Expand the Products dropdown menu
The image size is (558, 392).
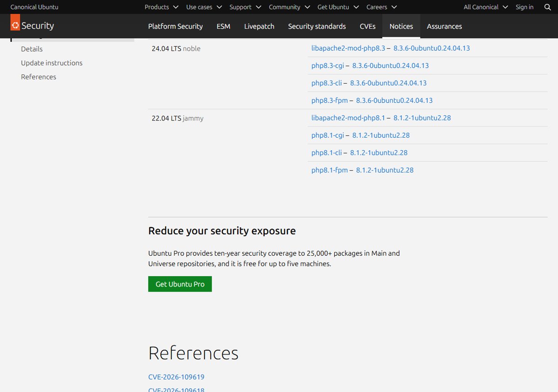pyautogui.click(x=161, y=7)
